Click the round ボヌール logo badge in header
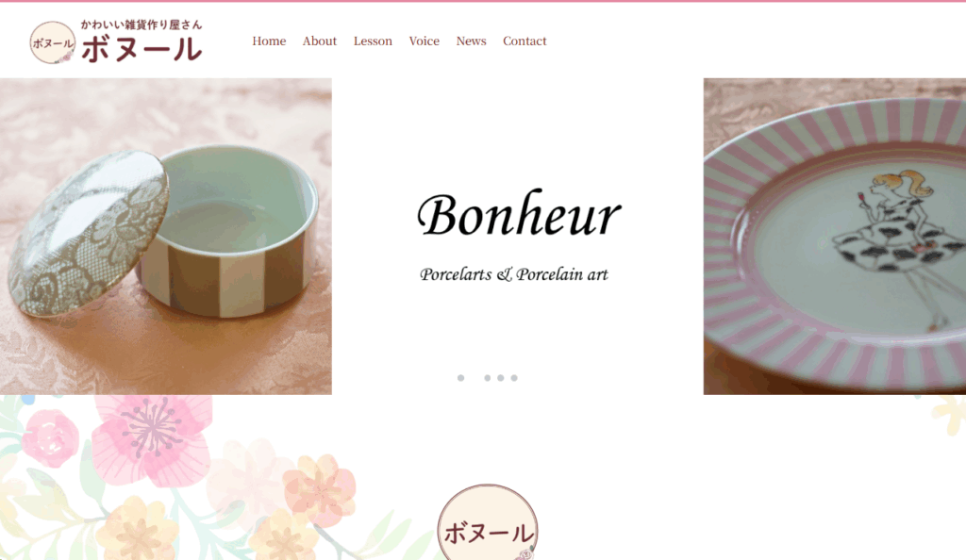 tap(53, 42)
